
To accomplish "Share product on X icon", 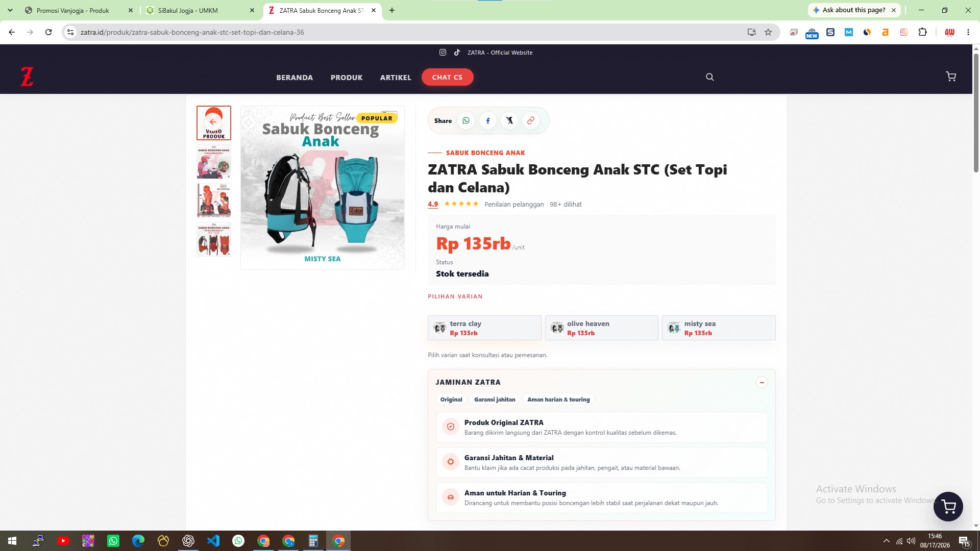I will pos(509,121).
